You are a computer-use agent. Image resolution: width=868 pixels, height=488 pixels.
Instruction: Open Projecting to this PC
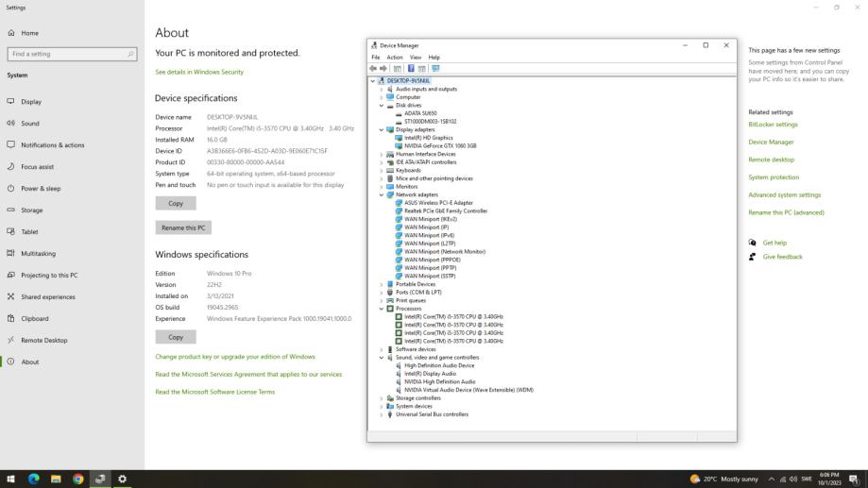49,275
